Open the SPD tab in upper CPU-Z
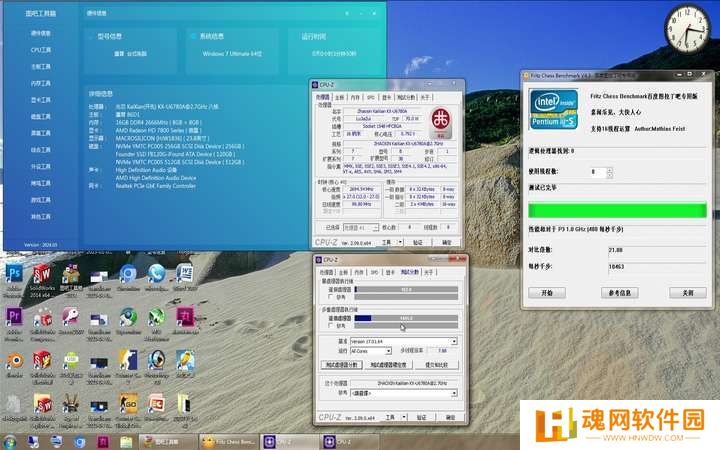 click(371, 97)
